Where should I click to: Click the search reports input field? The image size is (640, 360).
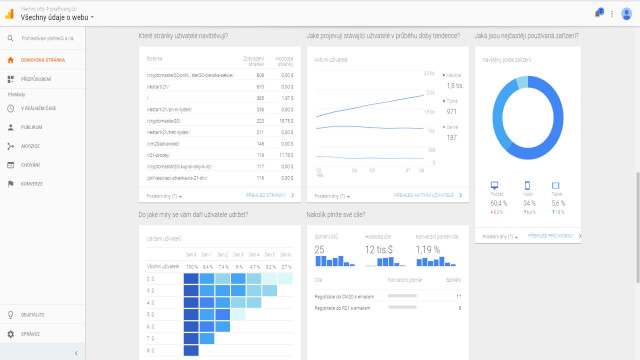[x=48, y=38]
